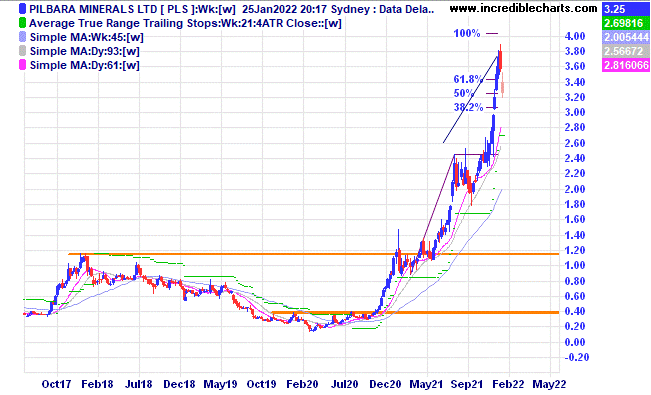Click the lower orange support line at 0.40
Screen dimensions: 651x395
(x=415, y=312)
